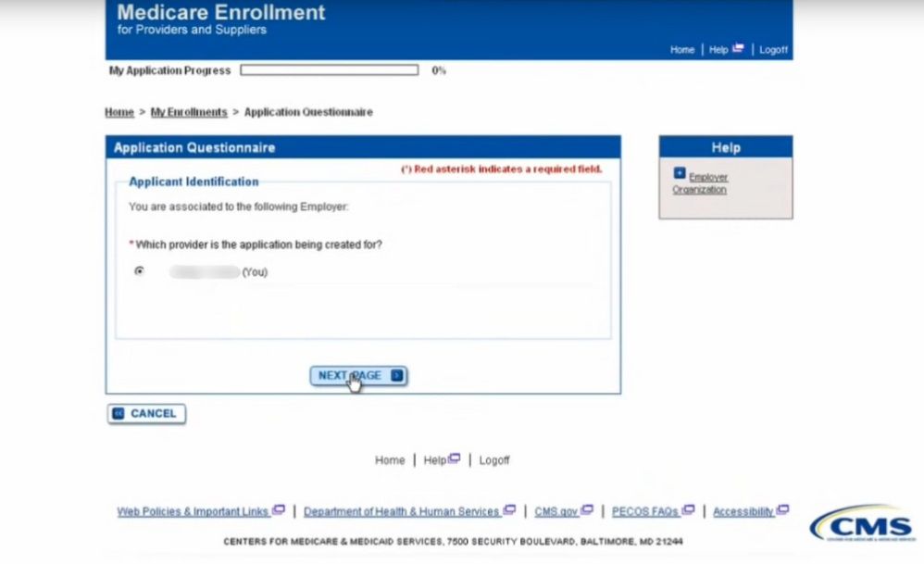Click Logoff in the top header
The width and height of the screenshot is (924, 564).
point(773,49)
